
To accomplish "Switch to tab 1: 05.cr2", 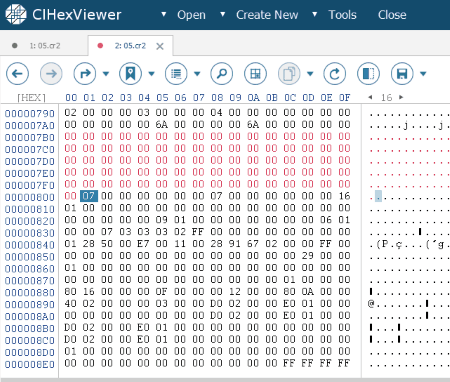I will coord(44,46).
